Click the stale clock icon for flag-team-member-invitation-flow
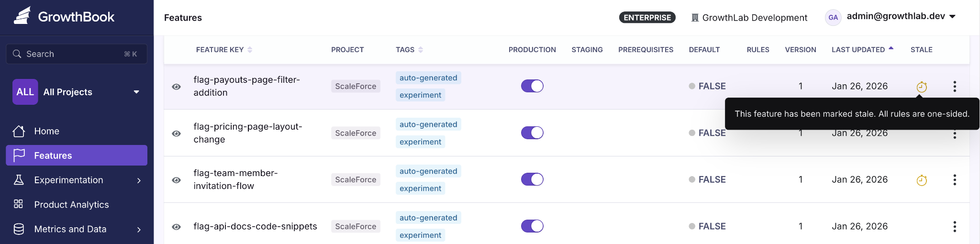The height and width of the screenshot is (244, 980). (922, 180)
